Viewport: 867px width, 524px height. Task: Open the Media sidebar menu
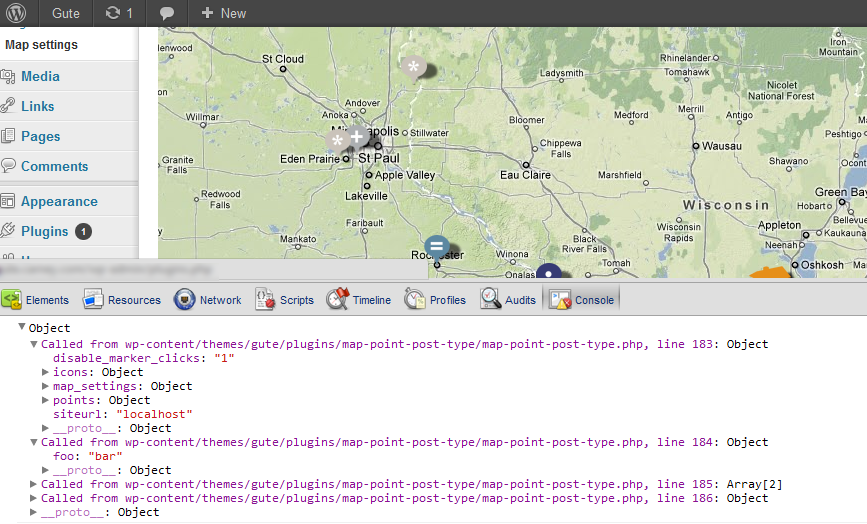click(x=40, y=76)
